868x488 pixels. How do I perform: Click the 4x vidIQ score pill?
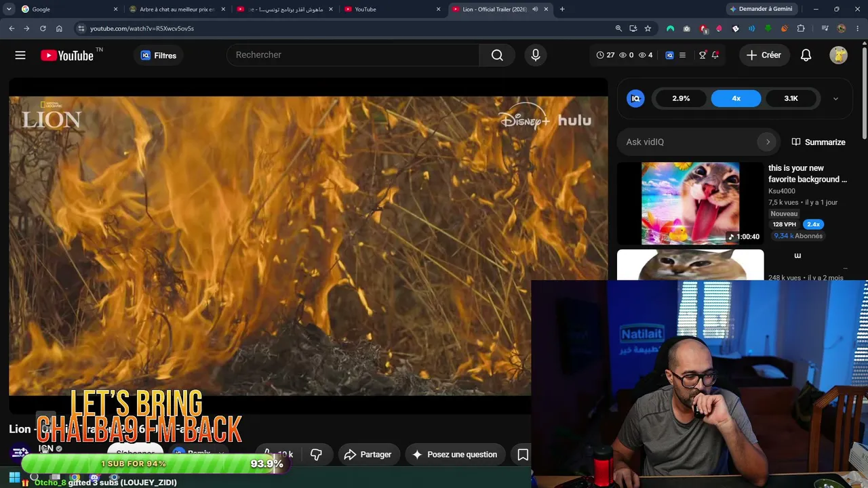click(x=736, y=98)
